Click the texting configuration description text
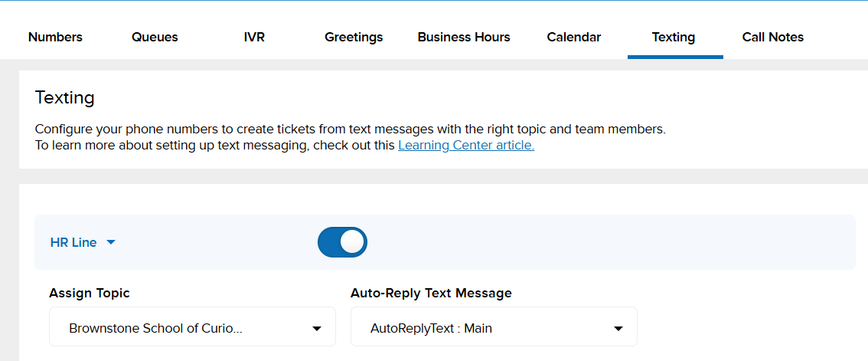The image size is (868, 361). (351, 129)
